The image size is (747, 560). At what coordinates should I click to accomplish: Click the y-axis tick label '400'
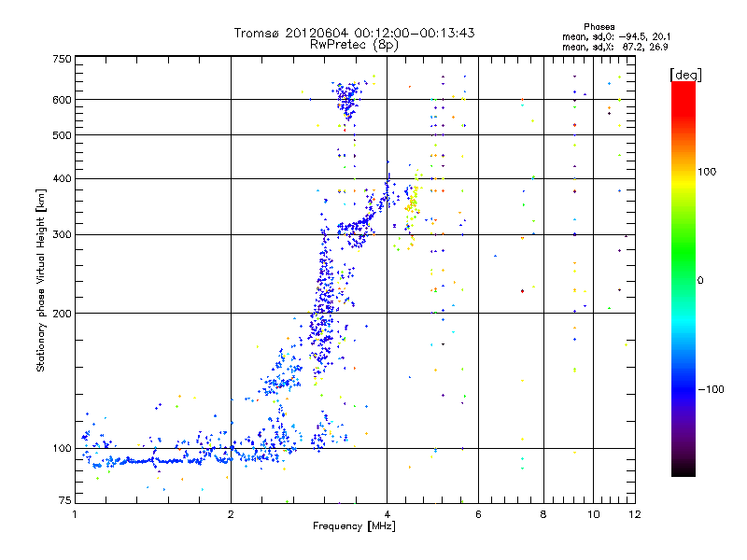click(62, 178)
